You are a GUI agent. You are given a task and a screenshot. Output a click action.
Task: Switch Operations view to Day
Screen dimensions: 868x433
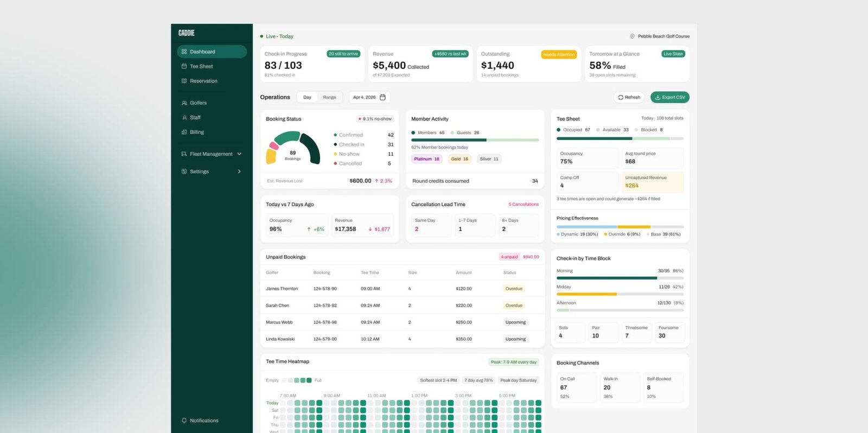point(307,97)
